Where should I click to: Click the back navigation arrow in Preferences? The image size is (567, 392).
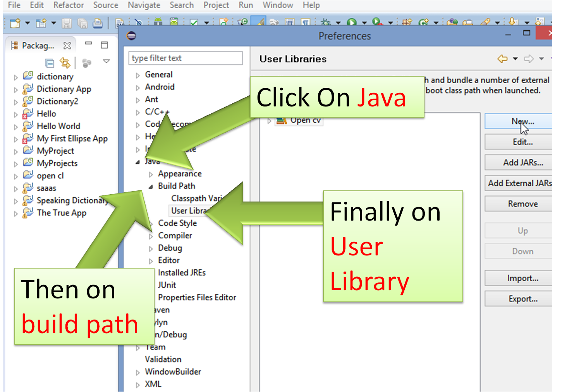[503, 59]
